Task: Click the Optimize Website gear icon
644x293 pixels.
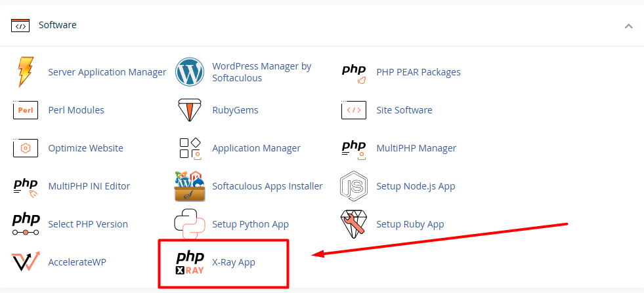Action: coord(26,148)
